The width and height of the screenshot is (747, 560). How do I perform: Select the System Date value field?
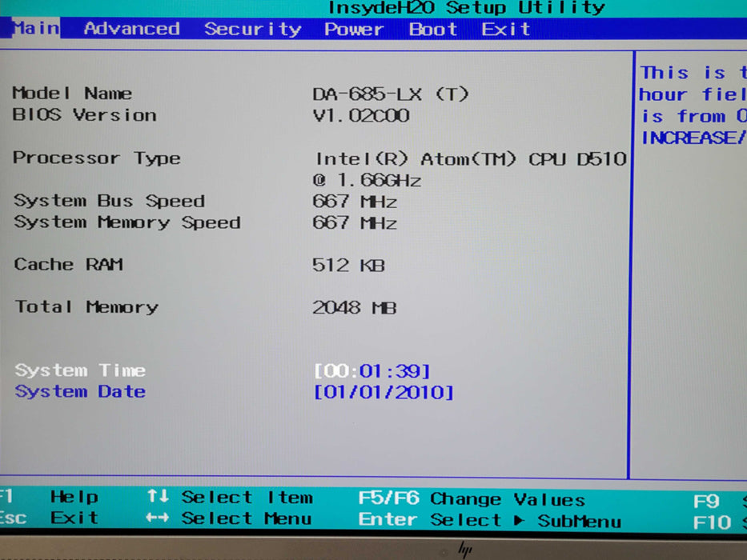pos(384,393)
